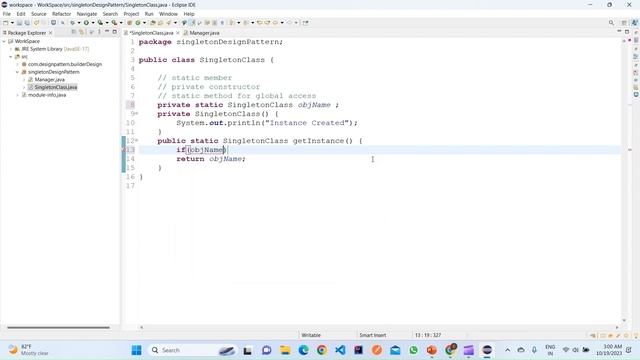The width and height of the screenshot is (640, 360).
Task: Click the Package Explorer horizontal scrollbar
Action: coord(58,327)
